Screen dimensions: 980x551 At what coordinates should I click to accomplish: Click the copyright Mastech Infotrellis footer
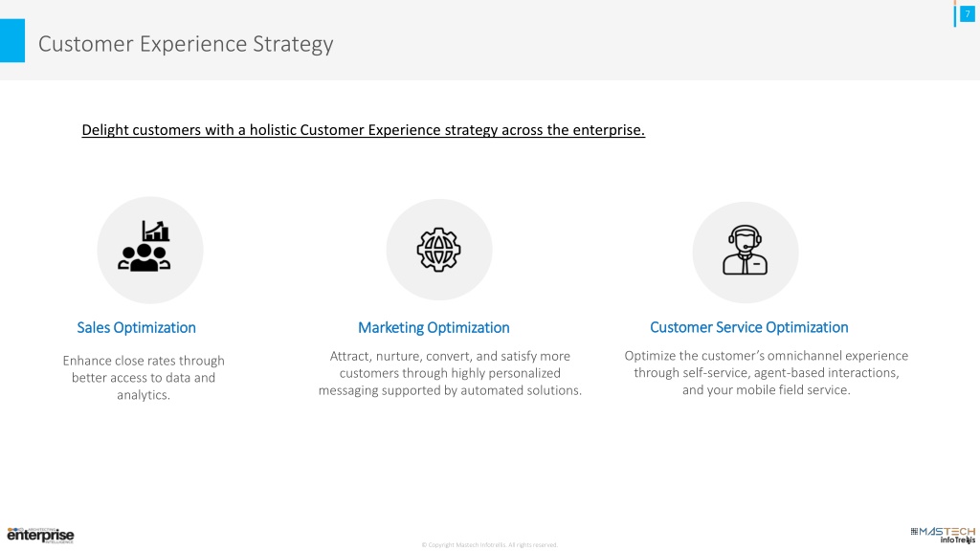489,544
